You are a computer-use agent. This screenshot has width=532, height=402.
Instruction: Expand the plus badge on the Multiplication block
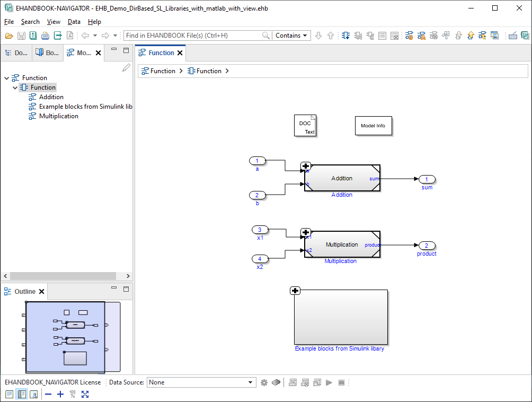(306, 232)
